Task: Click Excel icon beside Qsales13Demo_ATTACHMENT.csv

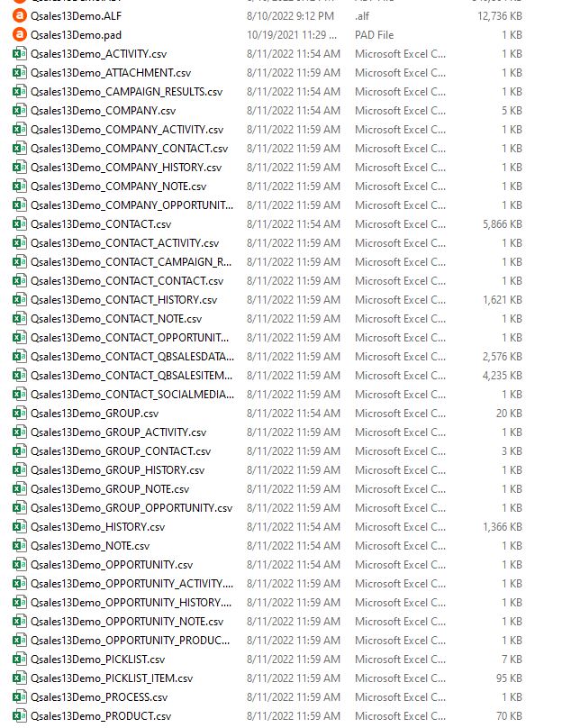Action: 20,73
